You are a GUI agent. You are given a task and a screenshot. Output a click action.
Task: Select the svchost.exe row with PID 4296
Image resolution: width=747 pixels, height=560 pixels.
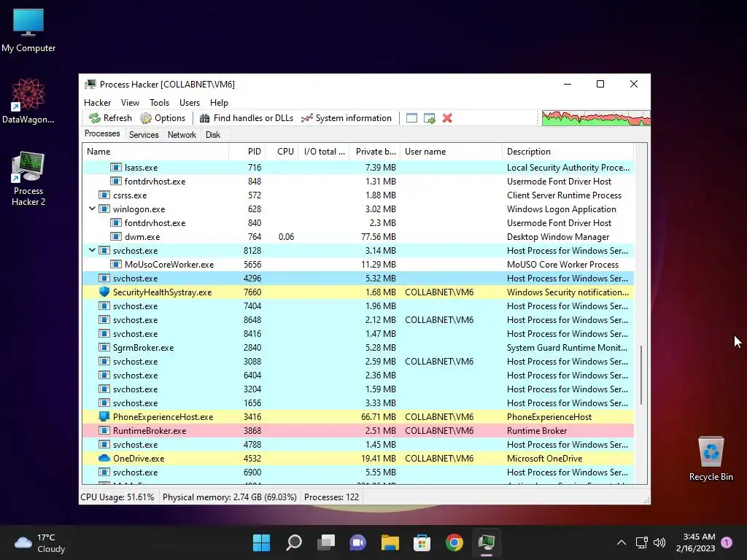357,278
